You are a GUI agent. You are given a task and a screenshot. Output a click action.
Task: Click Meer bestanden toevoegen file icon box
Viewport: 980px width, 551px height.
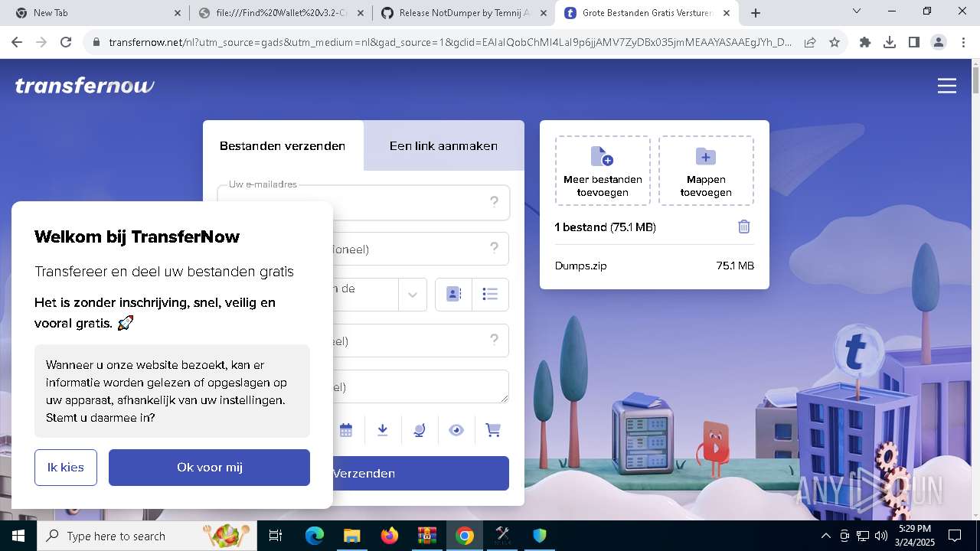click(603, 171)
